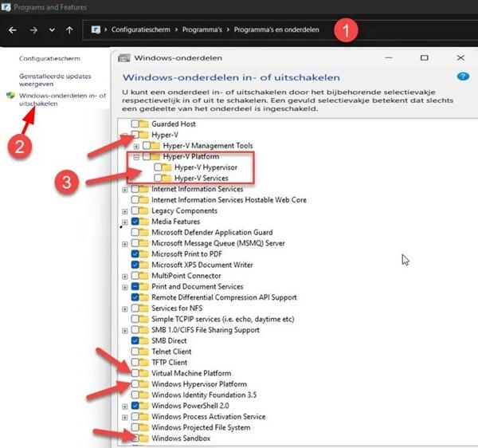Click the Hyper-V Hypervisor folder icon

tap(167, 167)
